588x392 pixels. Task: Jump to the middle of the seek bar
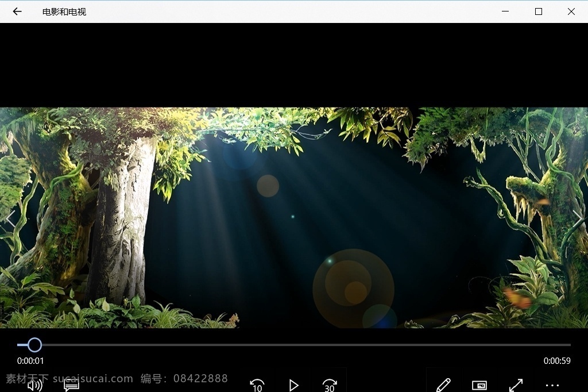click(294, 345)
